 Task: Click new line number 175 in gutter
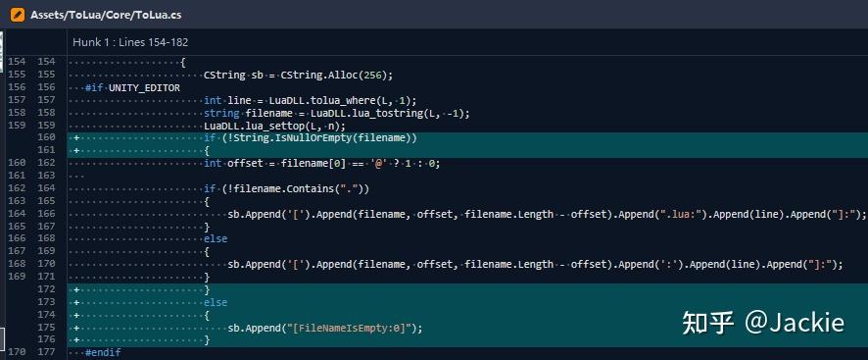pyautogui.click(x=47, y=328)
